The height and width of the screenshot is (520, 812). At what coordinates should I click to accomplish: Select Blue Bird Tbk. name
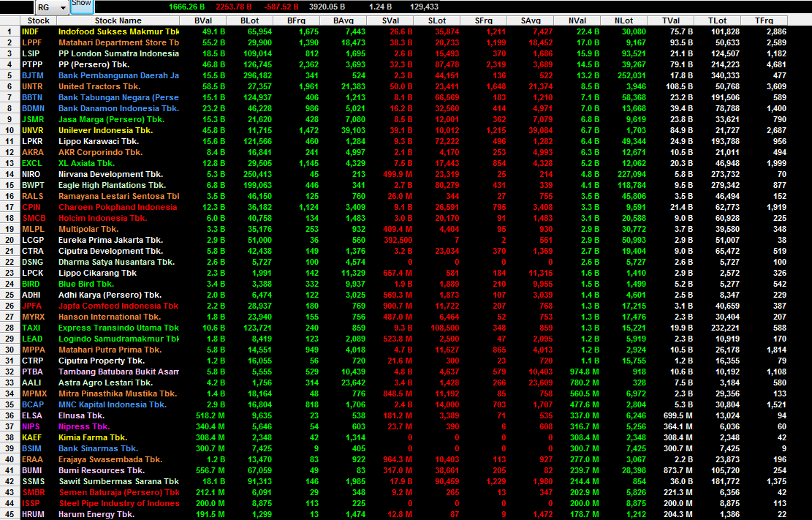point(86,284)
